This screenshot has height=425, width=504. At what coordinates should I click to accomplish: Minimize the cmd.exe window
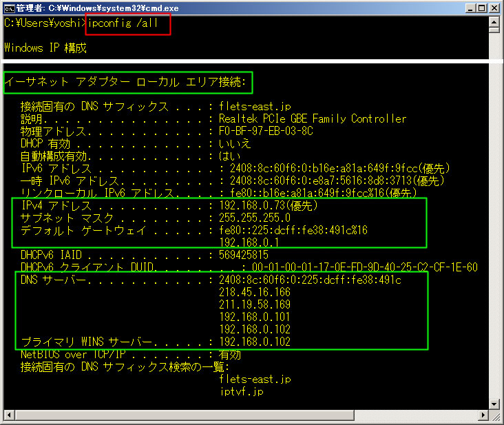tap(470, 8)
